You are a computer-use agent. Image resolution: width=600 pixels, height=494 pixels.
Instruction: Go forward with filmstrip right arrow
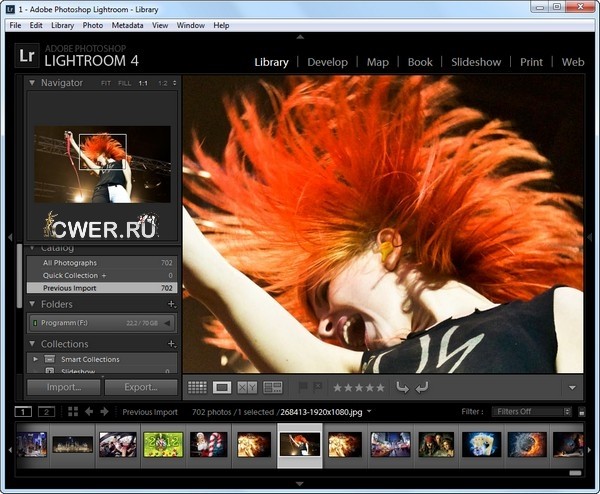(x=104, y=412)
